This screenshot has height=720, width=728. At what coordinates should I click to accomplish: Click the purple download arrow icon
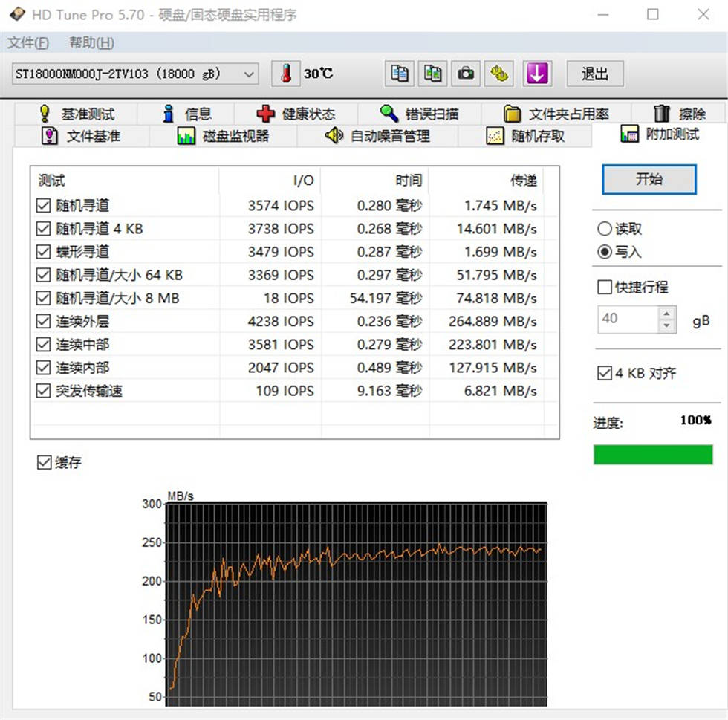click(537, 74)
